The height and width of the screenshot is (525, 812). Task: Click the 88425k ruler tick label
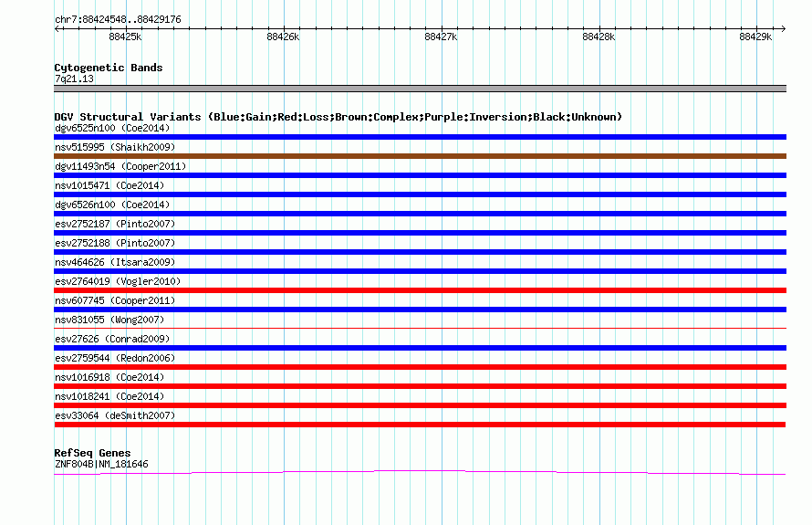coord(125,37)
